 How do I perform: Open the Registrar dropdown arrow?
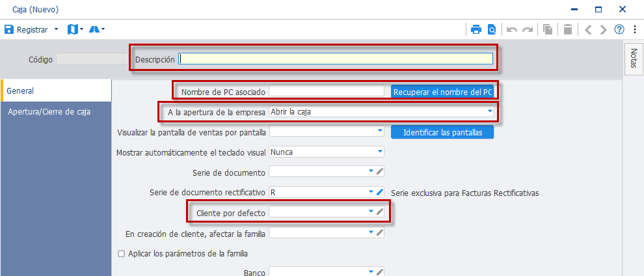(x=56, y=29)
